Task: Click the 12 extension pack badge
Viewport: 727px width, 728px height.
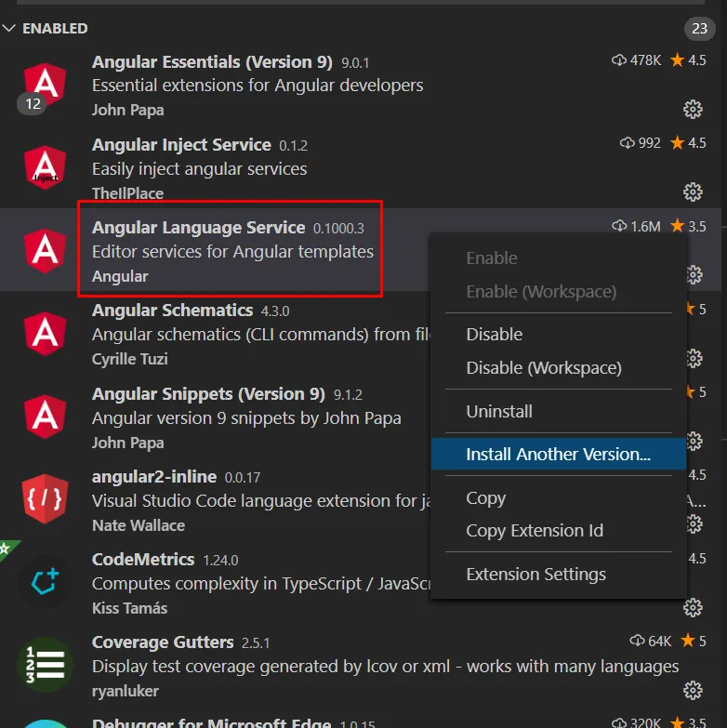Action: [x=33, y=103]
